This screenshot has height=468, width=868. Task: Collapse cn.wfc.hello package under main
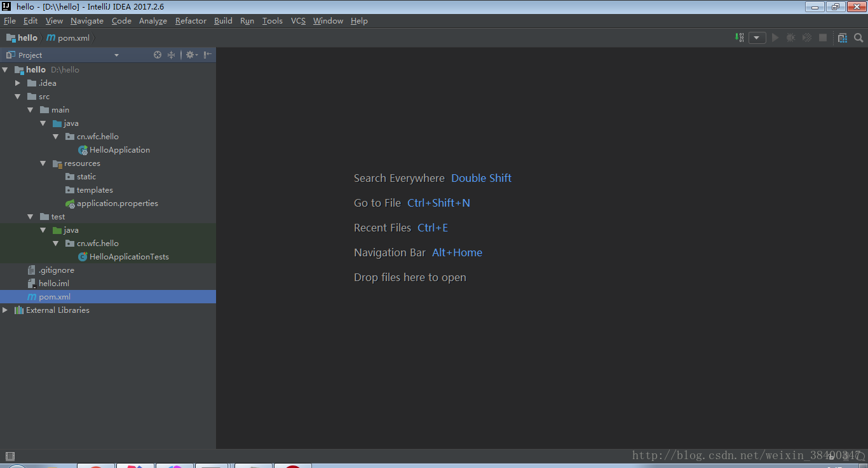(56, 137)
